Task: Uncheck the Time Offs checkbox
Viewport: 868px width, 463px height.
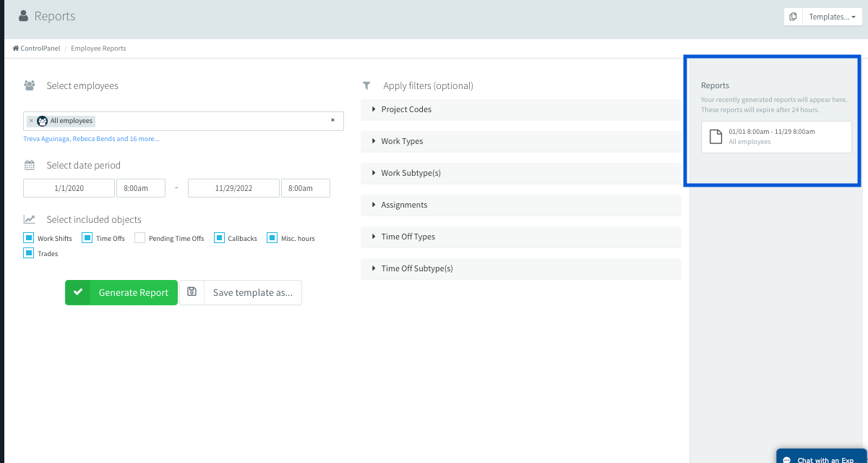Action: [x=87, y=237]
